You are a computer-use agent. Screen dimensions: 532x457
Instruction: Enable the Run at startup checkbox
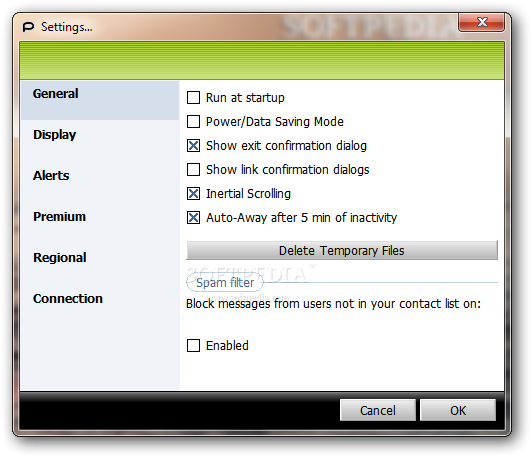193,98
